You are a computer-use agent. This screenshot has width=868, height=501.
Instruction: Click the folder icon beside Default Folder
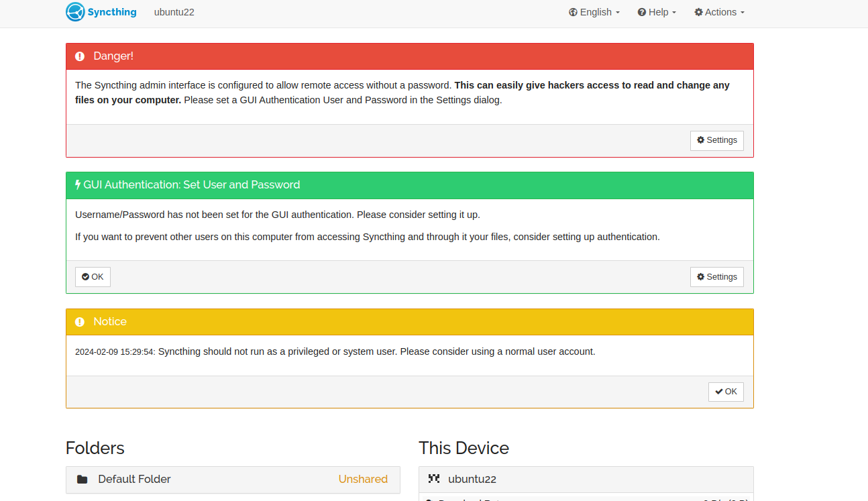[x=82, y=479]
